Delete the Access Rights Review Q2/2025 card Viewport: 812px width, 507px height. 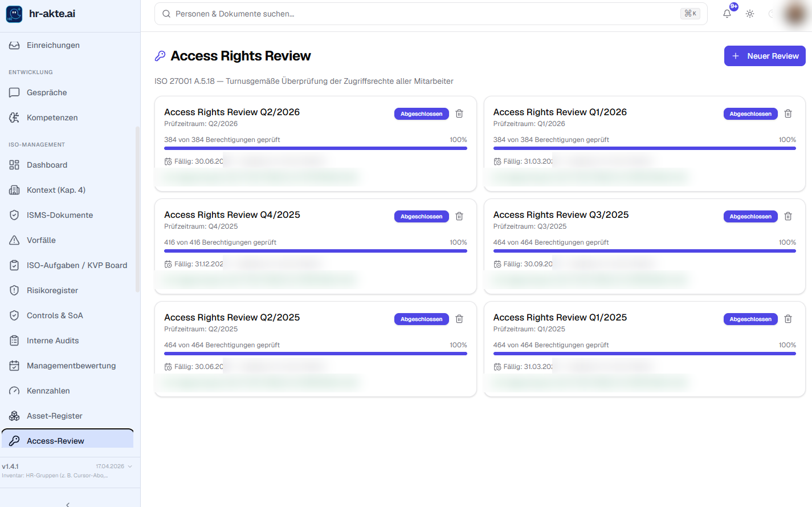pyautogui.click(x=459, y=319)
